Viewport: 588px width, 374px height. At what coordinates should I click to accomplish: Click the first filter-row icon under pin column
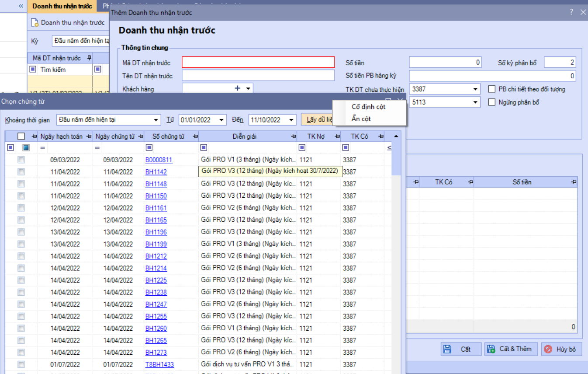[x=10, y=148]
